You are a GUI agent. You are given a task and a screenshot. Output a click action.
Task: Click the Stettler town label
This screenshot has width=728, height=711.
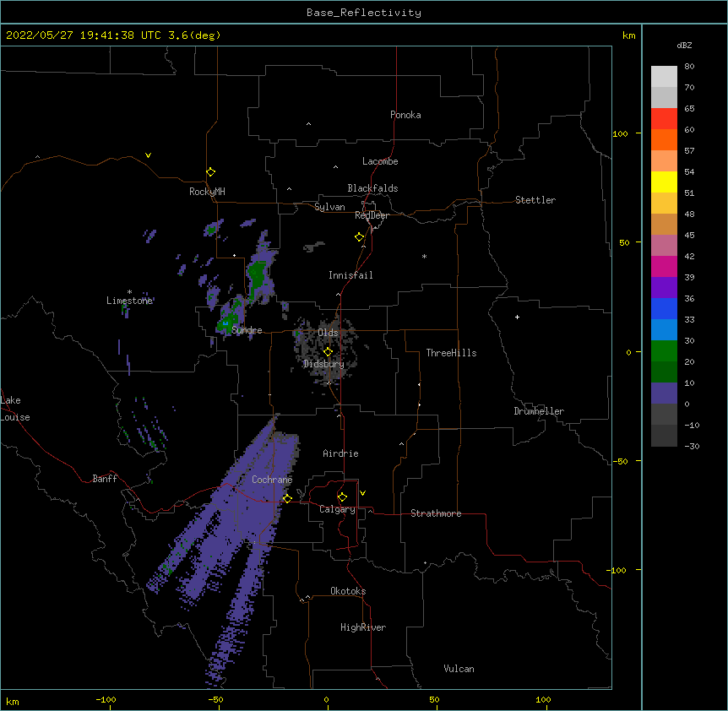pos(535,200)
